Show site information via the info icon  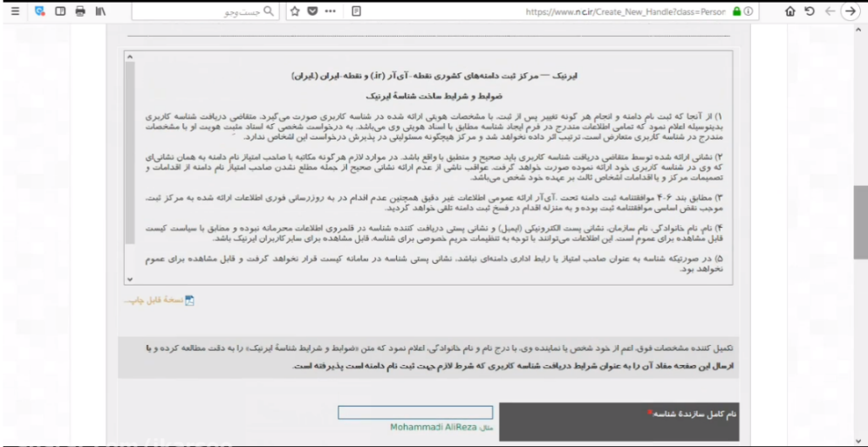(748, 11)
